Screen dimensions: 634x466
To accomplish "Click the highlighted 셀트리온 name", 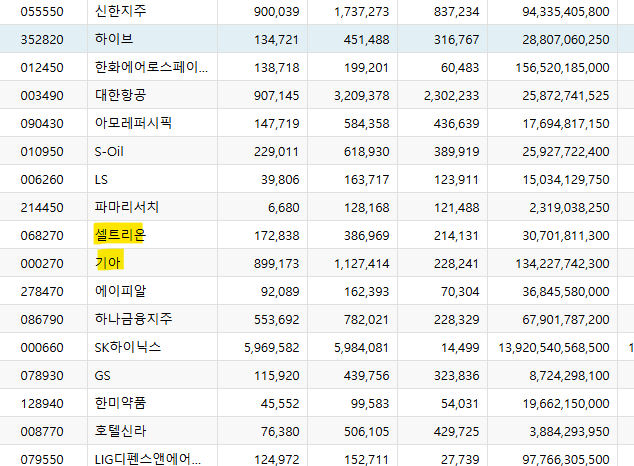I will [120, 235].
